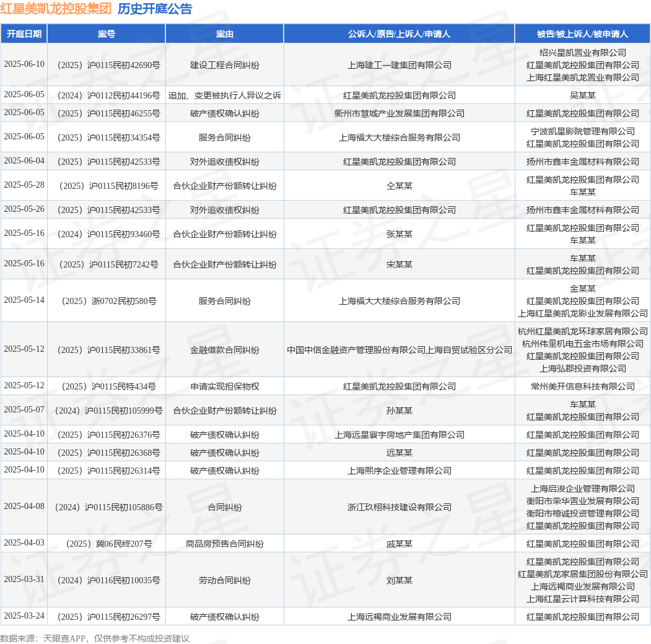Click plaintiff 远某某
The width and height of the screenshot is (651, 644).
tap(400, 452)
